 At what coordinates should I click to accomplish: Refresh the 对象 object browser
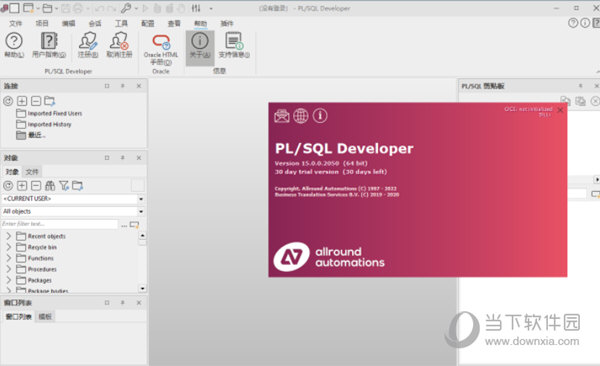pos(8,186)
